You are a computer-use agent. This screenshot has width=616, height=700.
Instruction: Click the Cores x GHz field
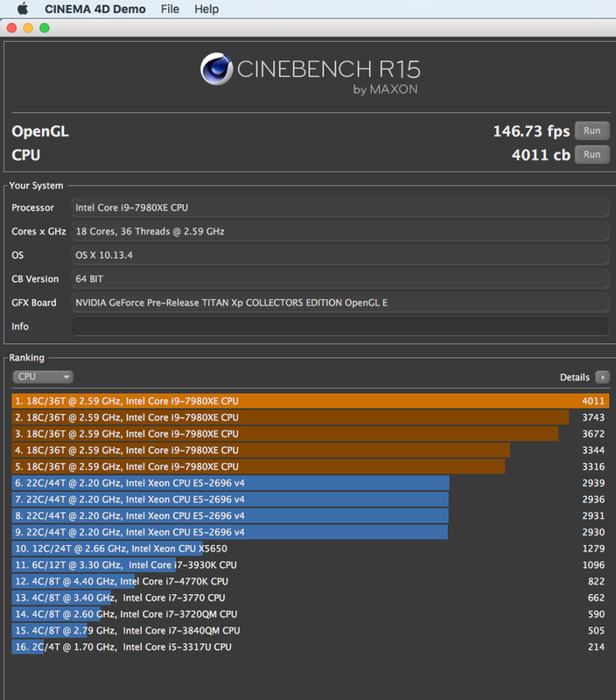340,231
